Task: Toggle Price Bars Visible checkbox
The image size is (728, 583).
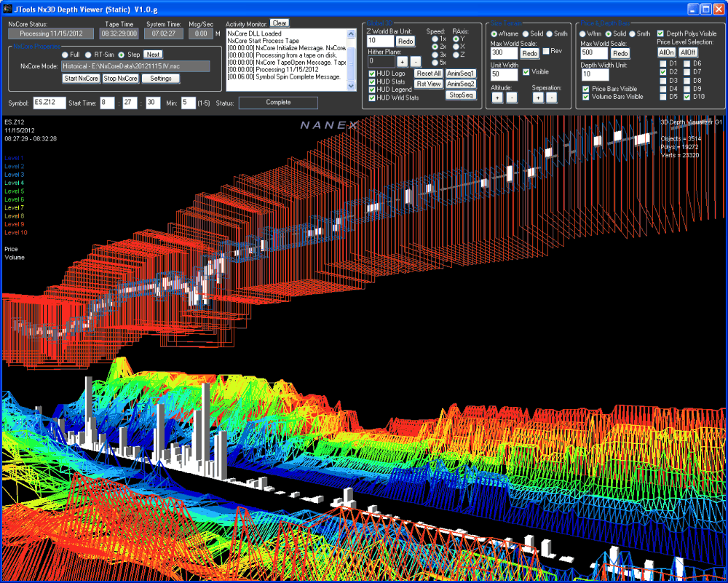Action: click(x=586, y=89)
